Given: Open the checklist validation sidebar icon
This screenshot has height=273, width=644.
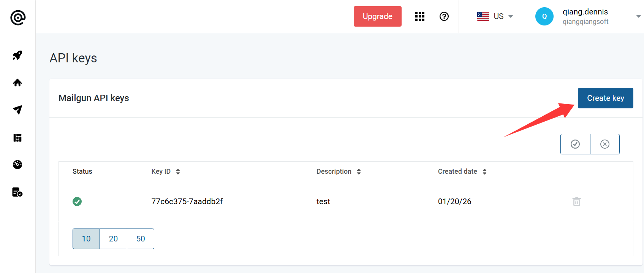Looking at the screenshot, I should [17, 192].
